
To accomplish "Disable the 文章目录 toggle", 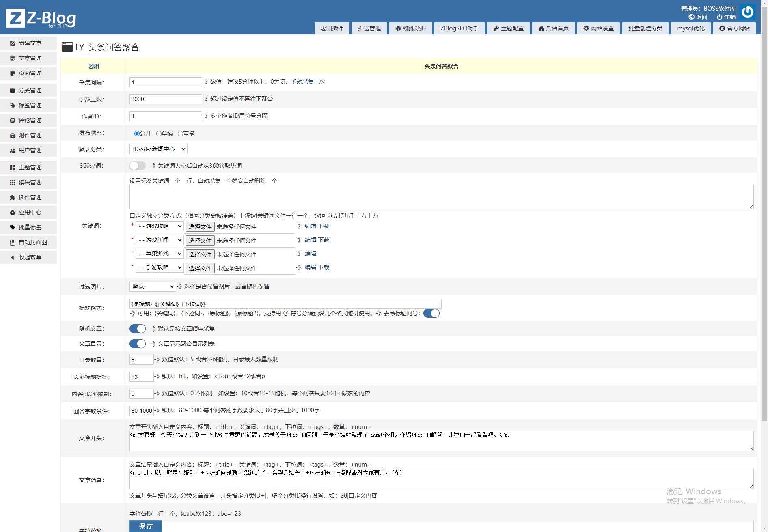I will pos(138,344).
